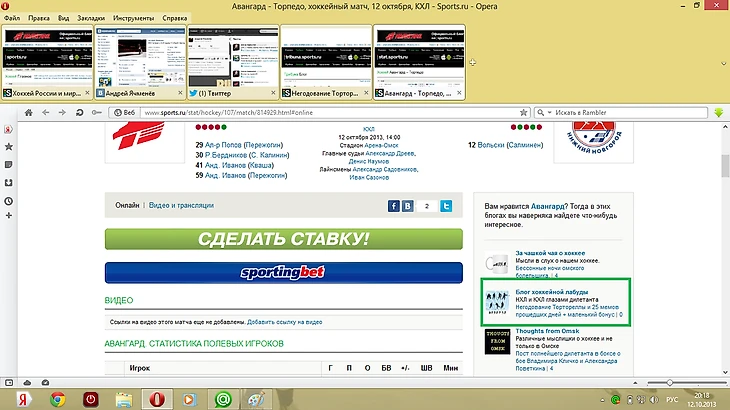Focus the URL address field
Viewport: 730px width, 410px height.
click(328, 113)
